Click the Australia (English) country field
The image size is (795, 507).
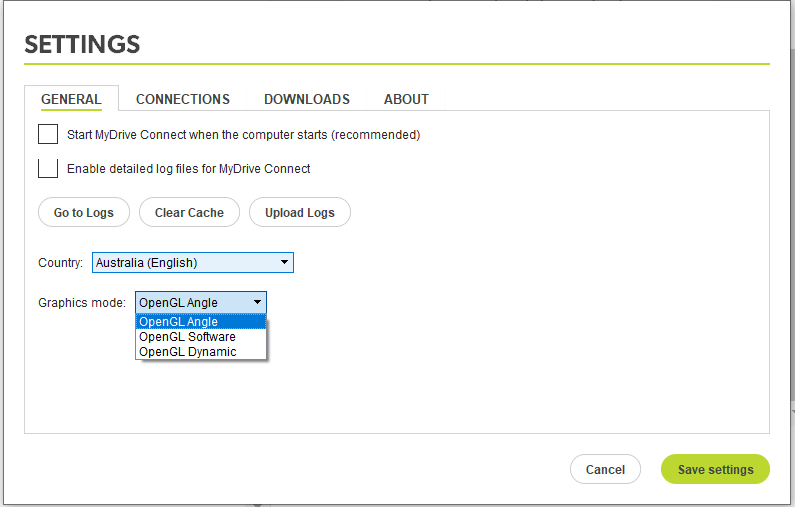(193, 263)
